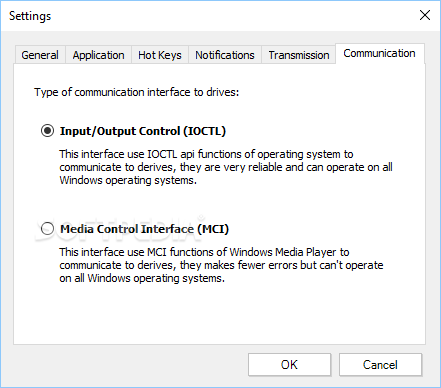Image resolution: width=441 pixels, height=388 pixels.
Task: Click the Communication tab
Action: click(x=379, y=53)
